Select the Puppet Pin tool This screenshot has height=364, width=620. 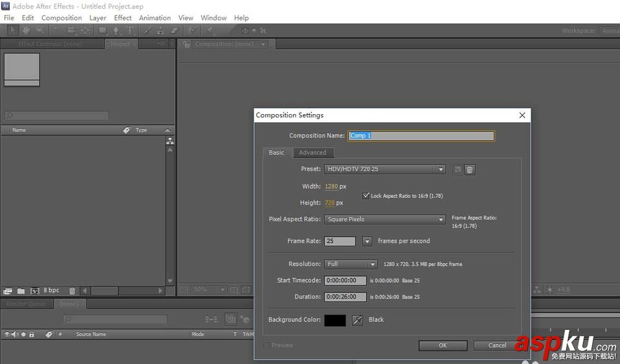point(210,30)
